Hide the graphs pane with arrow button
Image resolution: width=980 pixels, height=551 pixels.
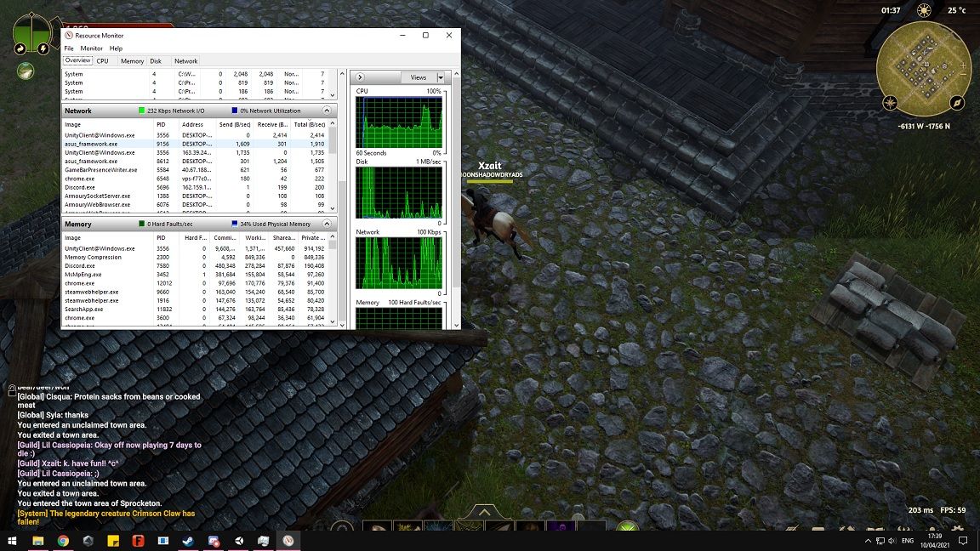[360, 77]
